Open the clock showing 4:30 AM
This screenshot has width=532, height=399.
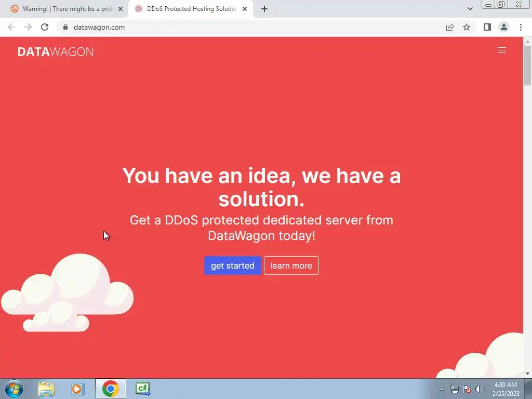click(506, 389)
